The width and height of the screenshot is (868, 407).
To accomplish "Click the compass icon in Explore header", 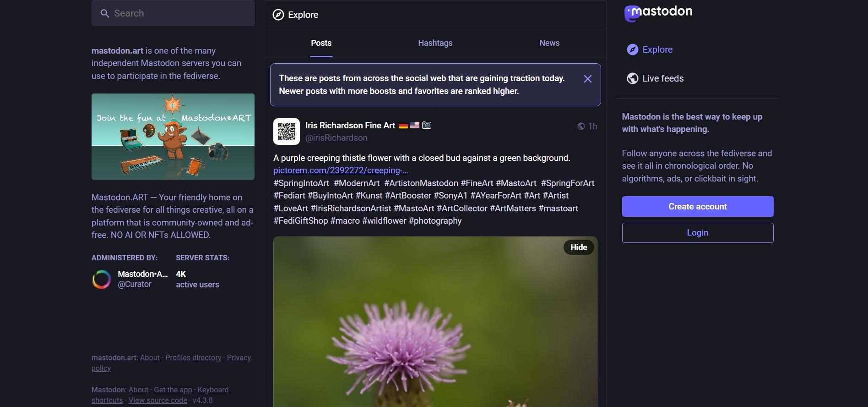I will tap(278, 15).
